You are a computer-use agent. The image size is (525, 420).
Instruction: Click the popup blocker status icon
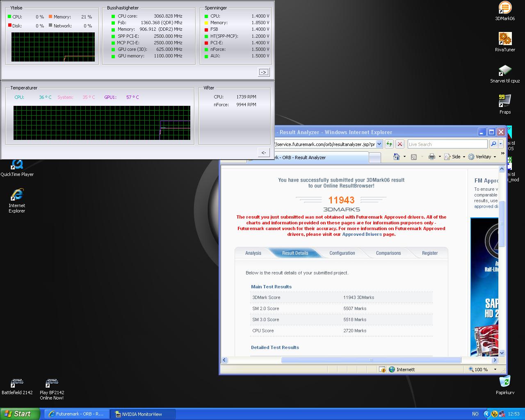[382, 370]
